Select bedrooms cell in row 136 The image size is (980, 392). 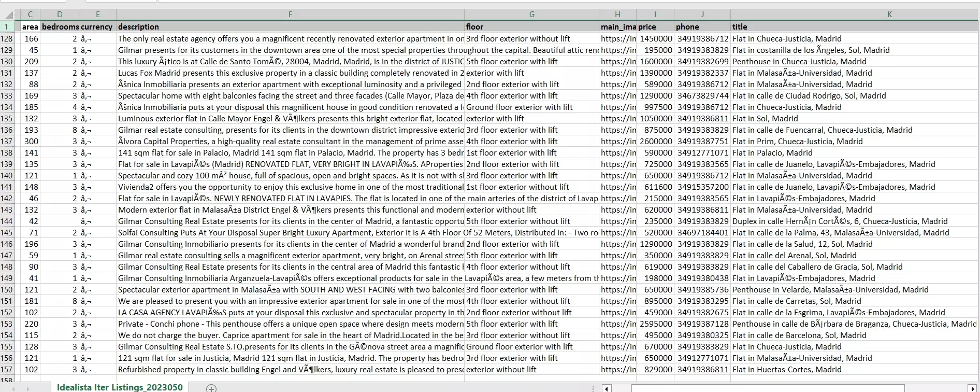pyautogui.click(x=60, y=130)
